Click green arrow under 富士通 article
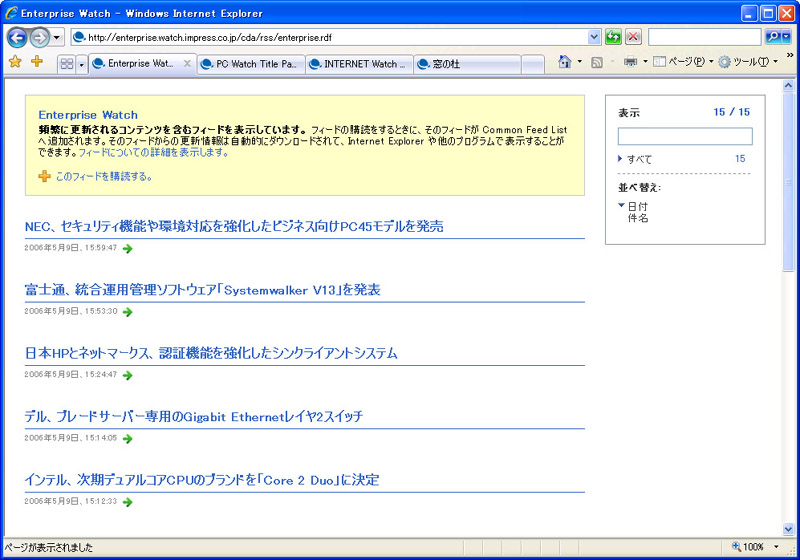800x560 pixels. click(128, 312)
